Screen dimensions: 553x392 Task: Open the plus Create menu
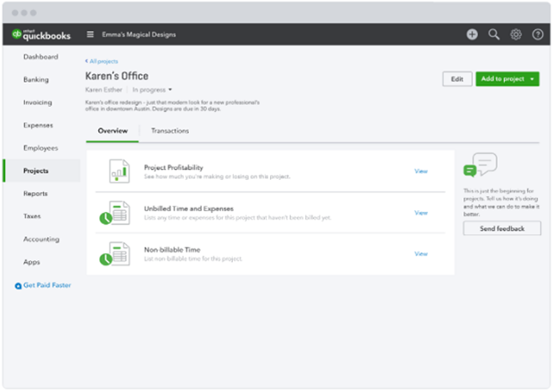tap(472, 34)
